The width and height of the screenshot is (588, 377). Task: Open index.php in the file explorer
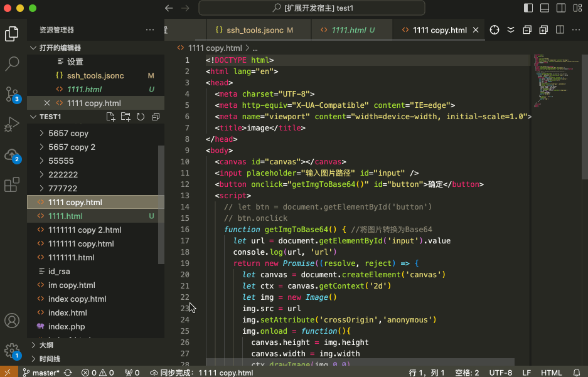coord(67,327)
